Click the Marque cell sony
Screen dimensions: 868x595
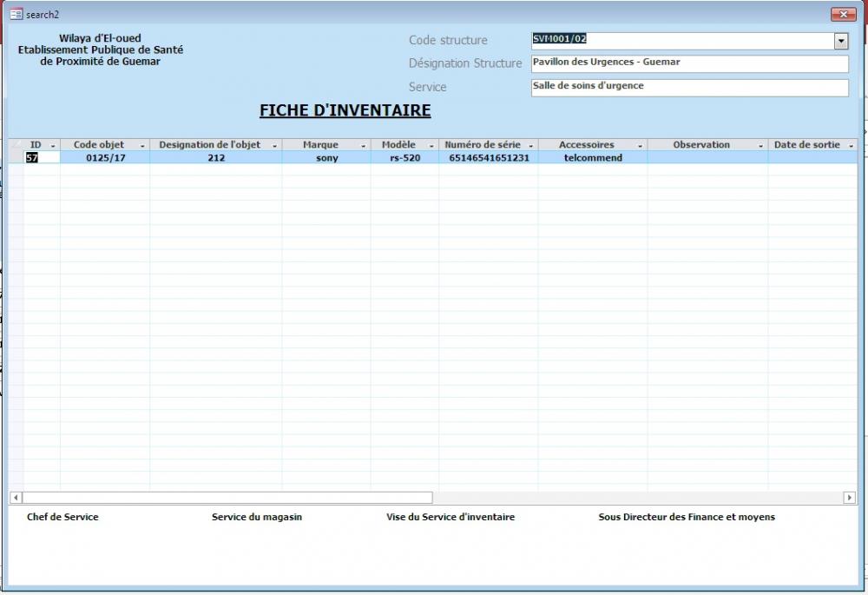pyautogui.click(x=326, y=158)
